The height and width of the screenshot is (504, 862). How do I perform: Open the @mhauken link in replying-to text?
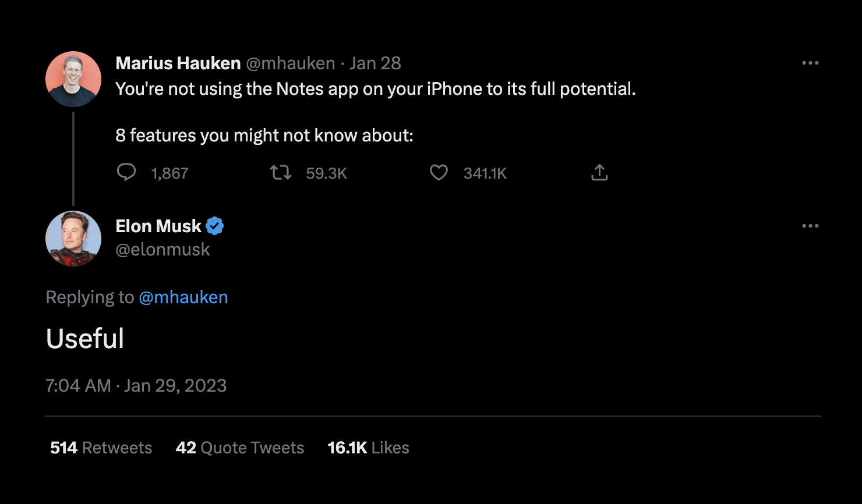point(183,297)
